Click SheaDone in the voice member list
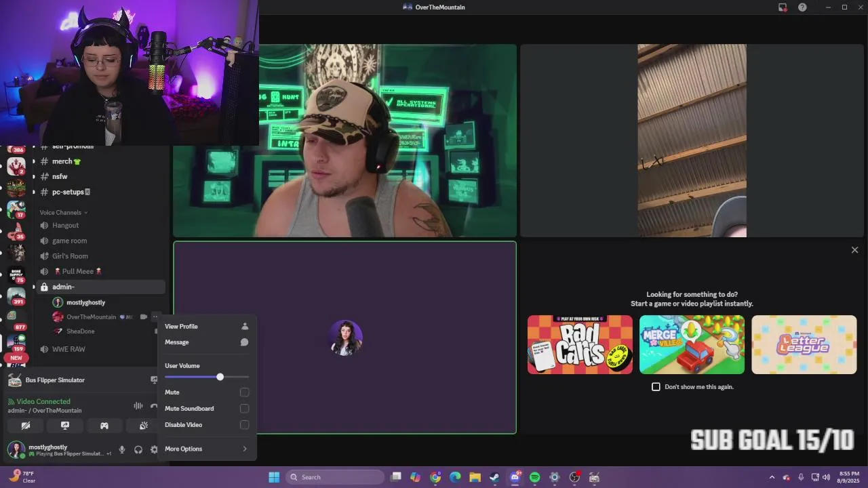Screen dimensions: 868x488 click(x=80, y=331)
